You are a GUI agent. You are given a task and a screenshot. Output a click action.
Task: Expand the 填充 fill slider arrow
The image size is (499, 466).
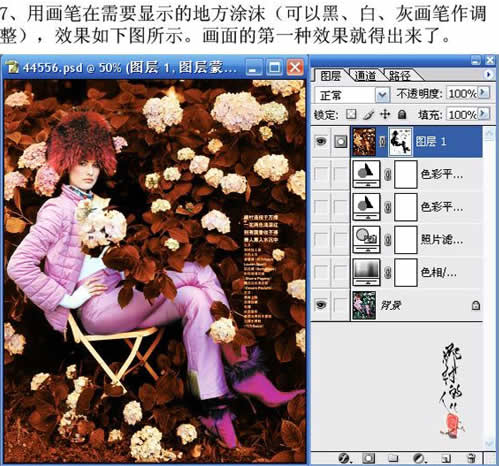tap(484, 114)
